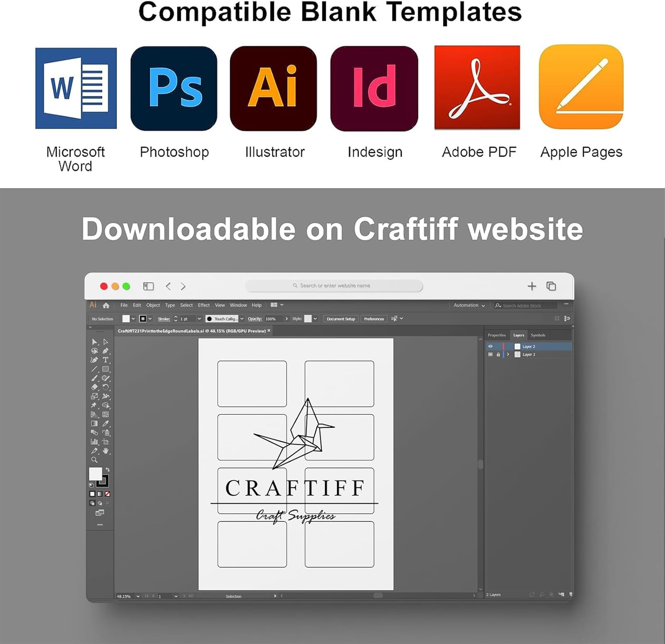Select the Type tool in the toolbox
This screenshot has height=644, width=665.
106,360
